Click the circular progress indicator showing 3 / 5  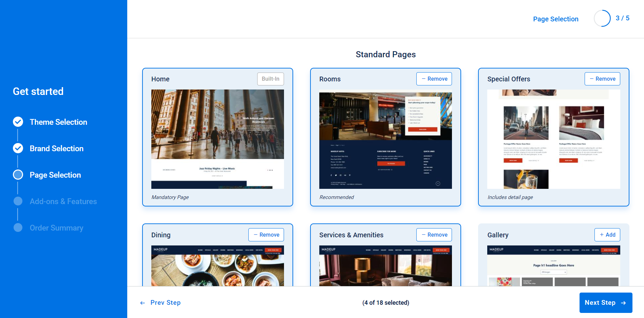(602, 18)
